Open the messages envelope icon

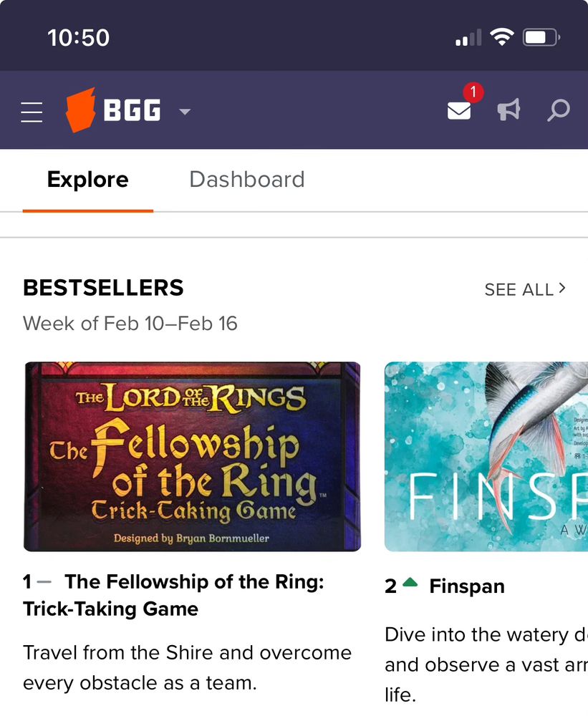459,112
